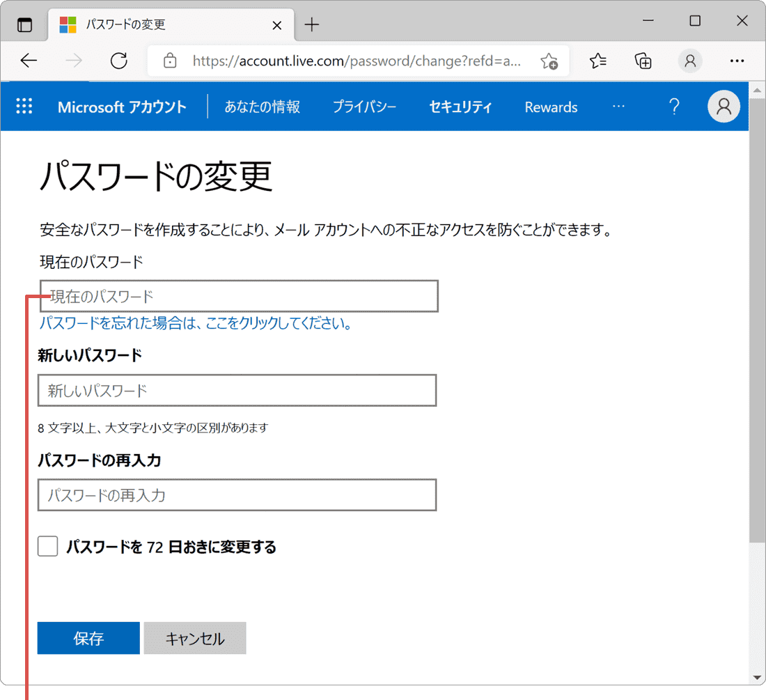The height and width of the screenshot is (700, 766).
Task: Open the Edge settings menu (…)
Action: 737,61
